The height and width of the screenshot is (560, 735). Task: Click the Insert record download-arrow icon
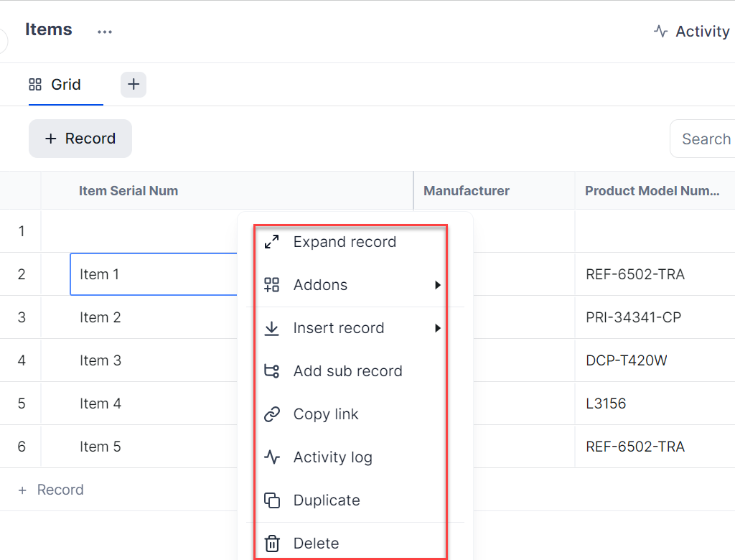click(x=272, y=328)
